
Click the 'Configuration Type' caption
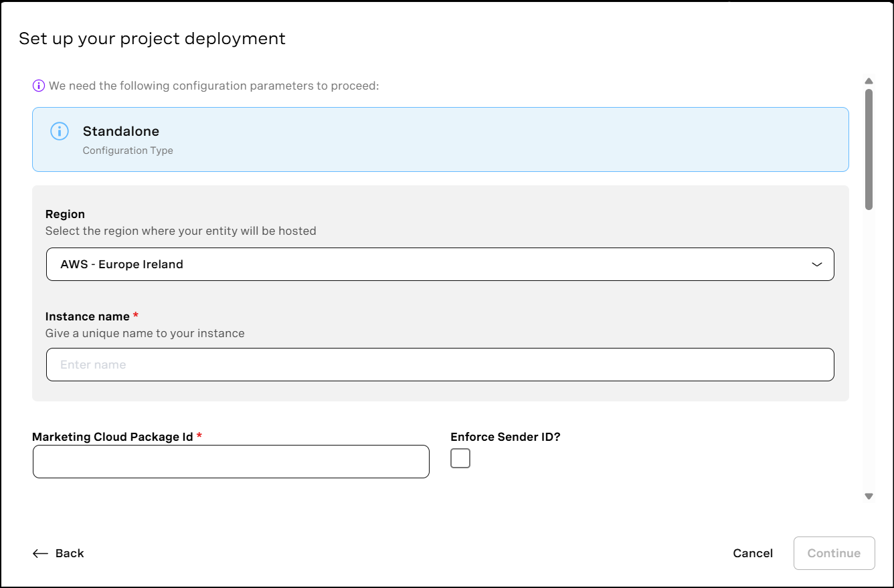pyautogui.click(x=128, y=151)
